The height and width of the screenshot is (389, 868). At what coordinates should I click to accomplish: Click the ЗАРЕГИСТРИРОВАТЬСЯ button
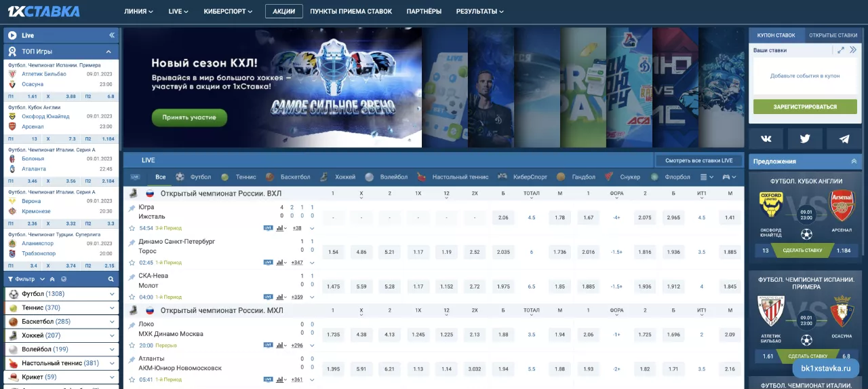coord(805,107)
